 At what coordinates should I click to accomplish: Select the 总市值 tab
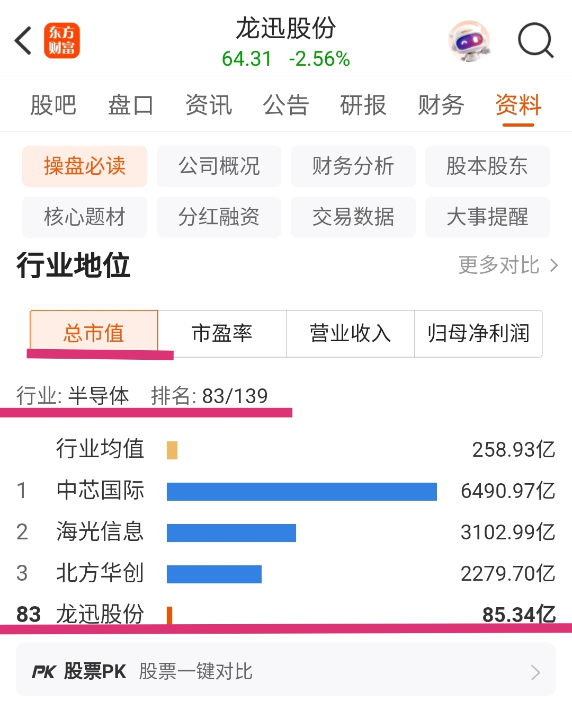coord(94,333)
